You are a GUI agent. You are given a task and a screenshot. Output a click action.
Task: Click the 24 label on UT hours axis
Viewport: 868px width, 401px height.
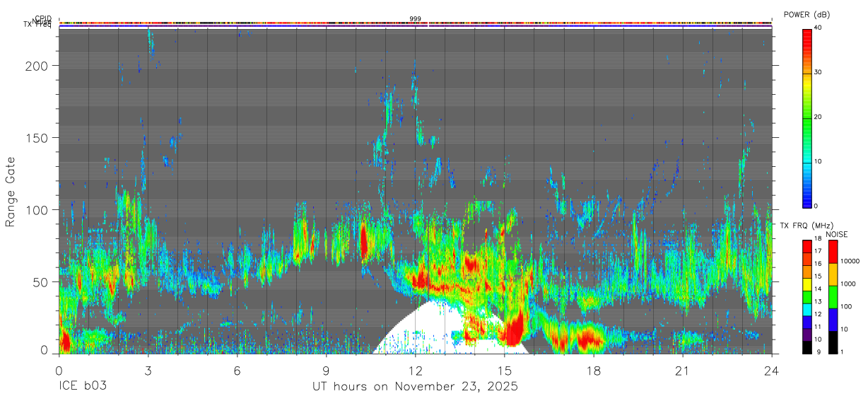pyautogui.click(x=771, y=371)
